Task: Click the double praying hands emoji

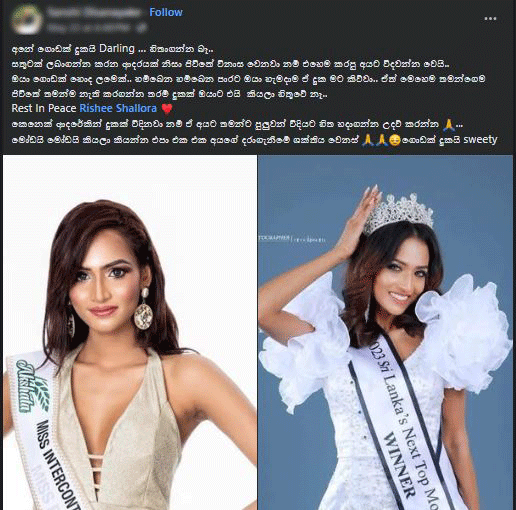Action: point(375,140)
